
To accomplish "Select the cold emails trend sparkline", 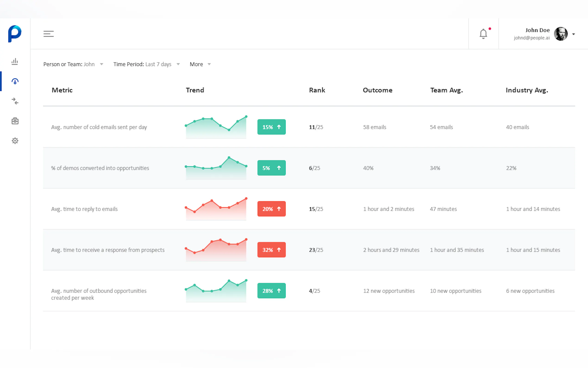I will pyautogui.click(x=216, y=127).
